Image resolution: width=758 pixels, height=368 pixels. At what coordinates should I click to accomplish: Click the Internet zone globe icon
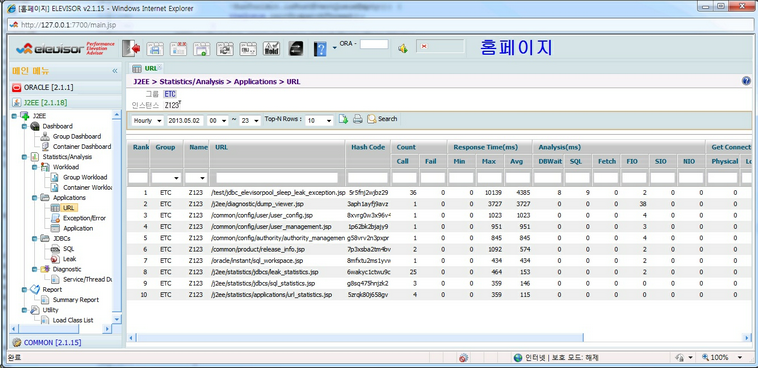[518, 358]
